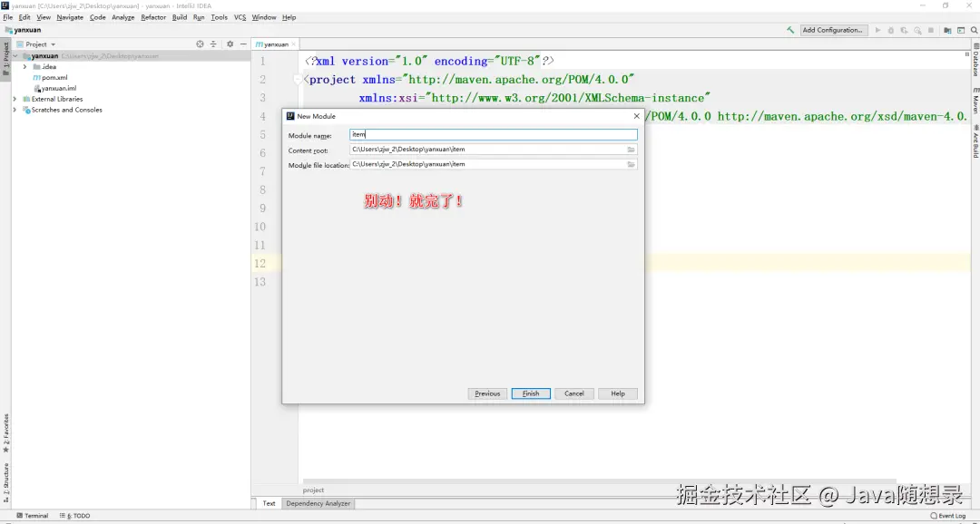980x524 pixels.
Task: Open the Project view dropdown
Action: tap(36, 44)
